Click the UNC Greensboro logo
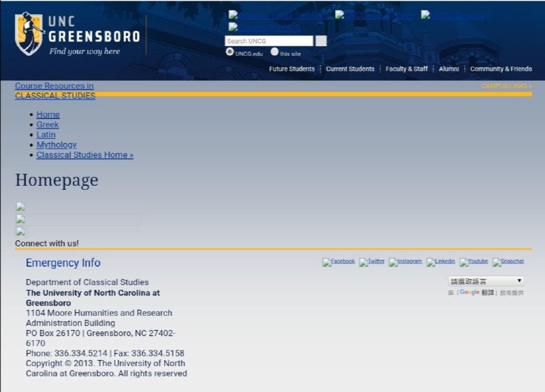 tap(78, 34)
